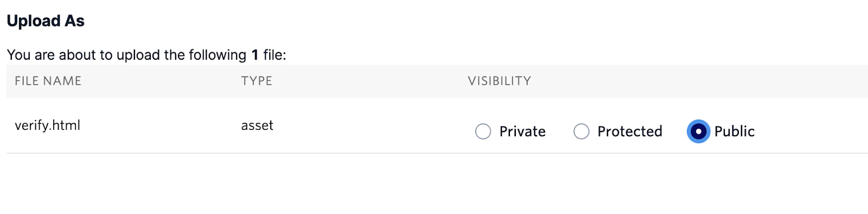Viewport: 868px width, 214px height.
Task: Click the selected Public radio button
Action: (698, 131)
